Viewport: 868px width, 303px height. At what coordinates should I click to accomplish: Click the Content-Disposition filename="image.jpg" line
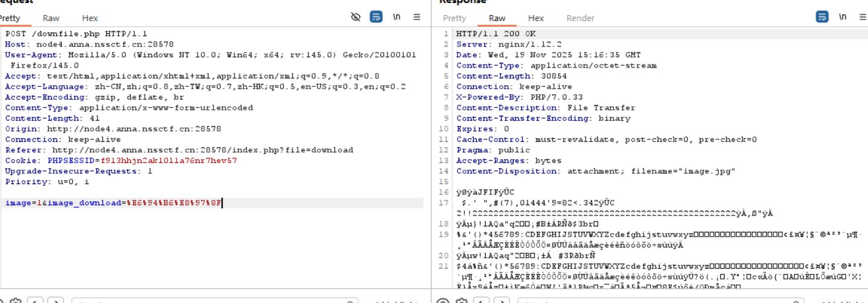click(x=596, y=171)
